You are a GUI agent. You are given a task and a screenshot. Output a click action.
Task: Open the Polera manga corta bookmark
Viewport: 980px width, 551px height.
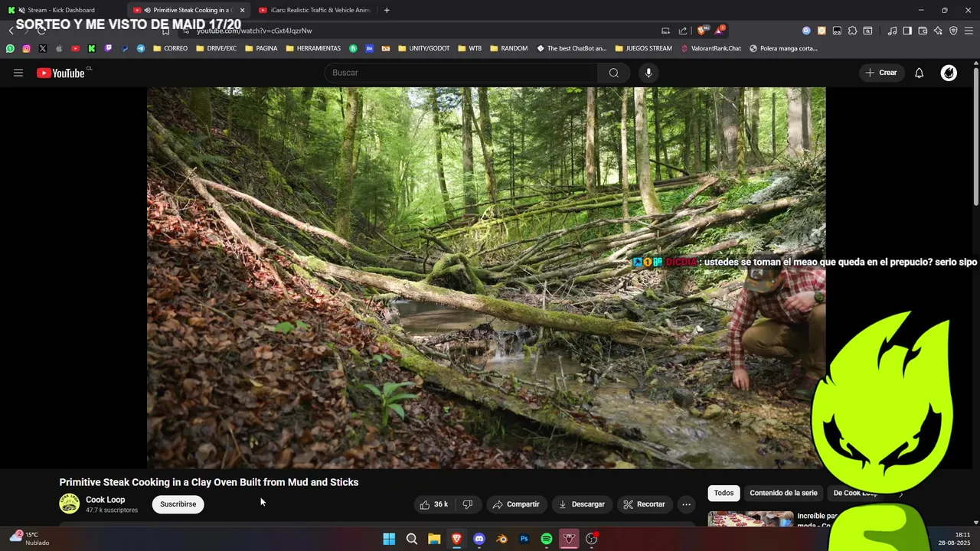click(x=784, y=48)
